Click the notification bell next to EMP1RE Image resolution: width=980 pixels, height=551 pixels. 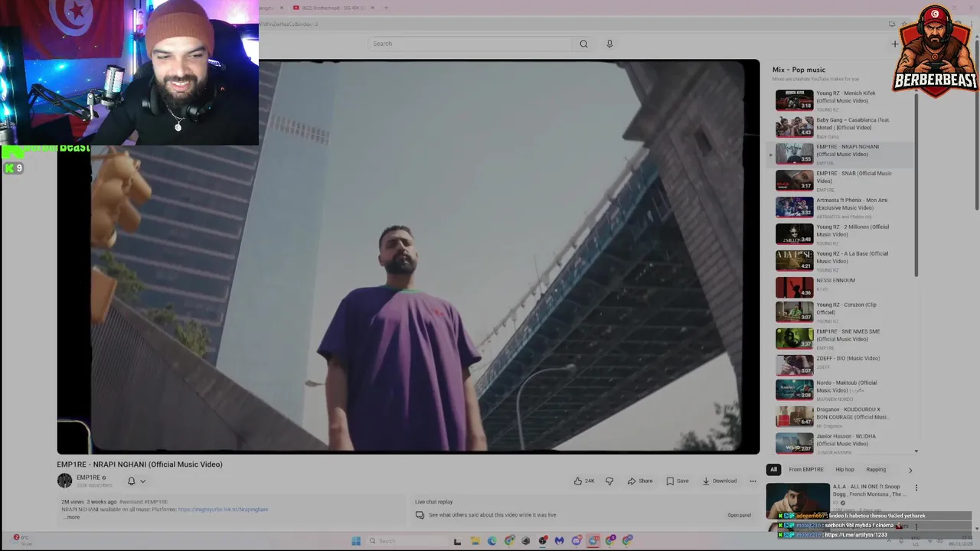click(x=131, y=481)
